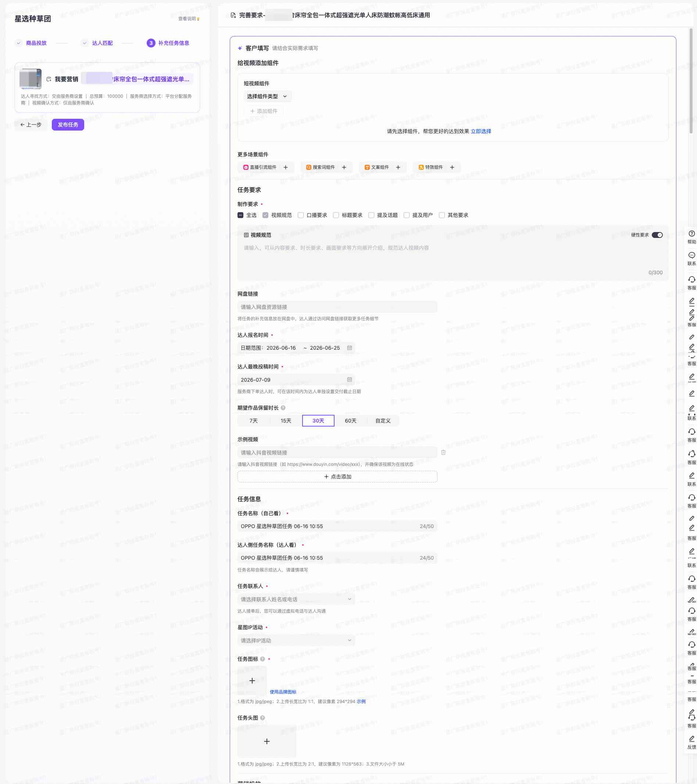Click the 发布任务 button

(x=68, y=125)
